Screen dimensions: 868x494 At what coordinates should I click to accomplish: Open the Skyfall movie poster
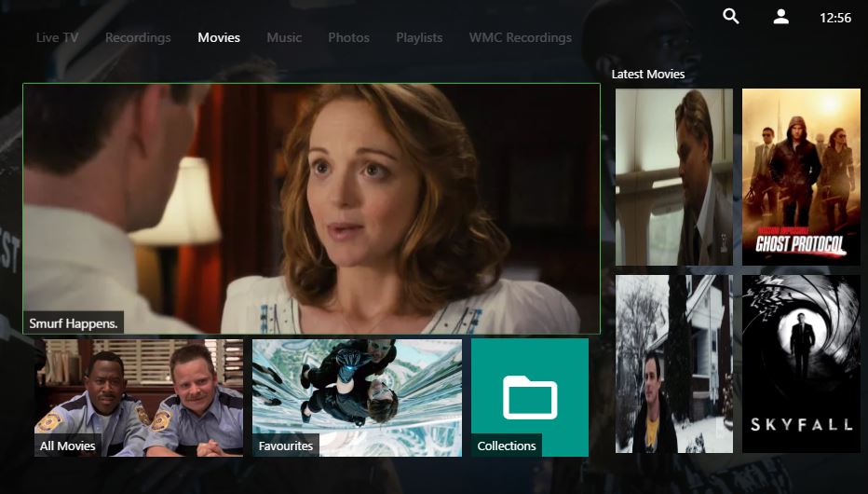(801, 364)
